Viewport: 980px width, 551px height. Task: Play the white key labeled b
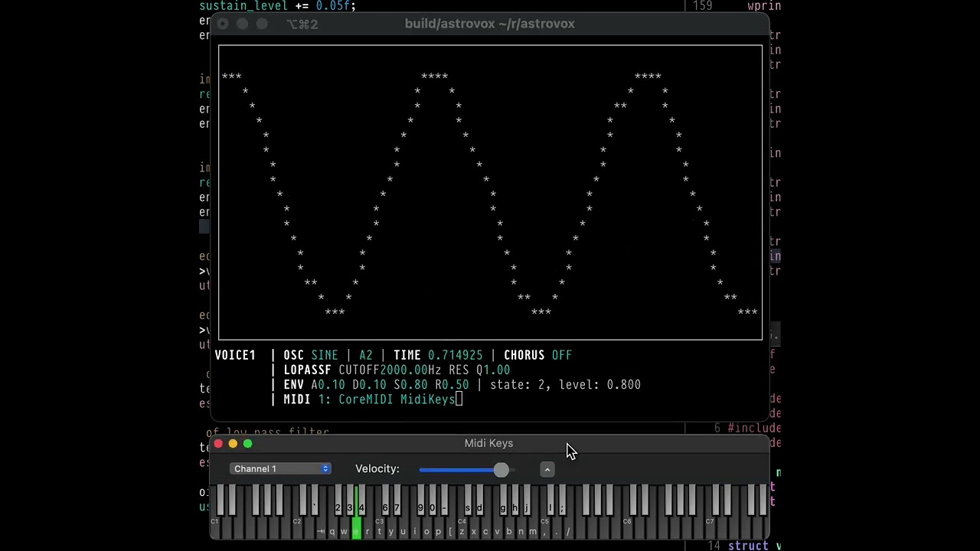click(509, 528)
